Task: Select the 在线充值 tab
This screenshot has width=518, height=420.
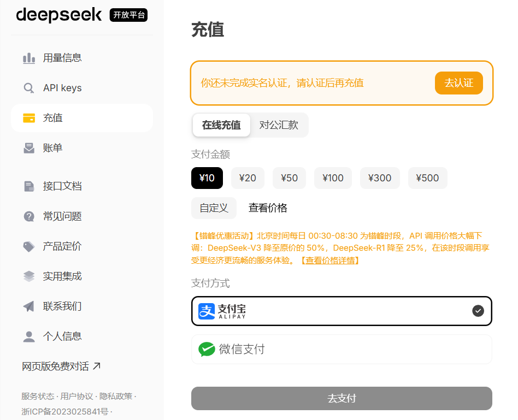Action: click(x=221, y=125)
